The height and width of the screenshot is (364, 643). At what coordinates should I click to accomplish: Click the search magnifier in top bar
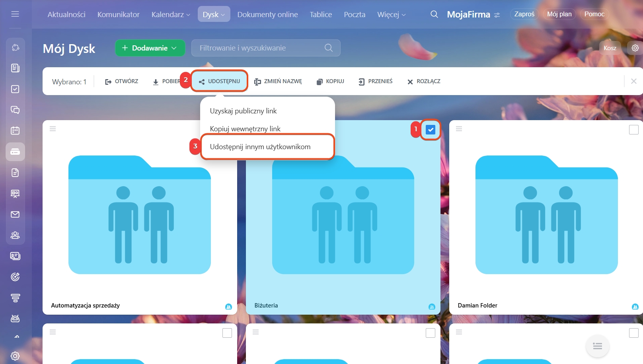pos(434,14)
